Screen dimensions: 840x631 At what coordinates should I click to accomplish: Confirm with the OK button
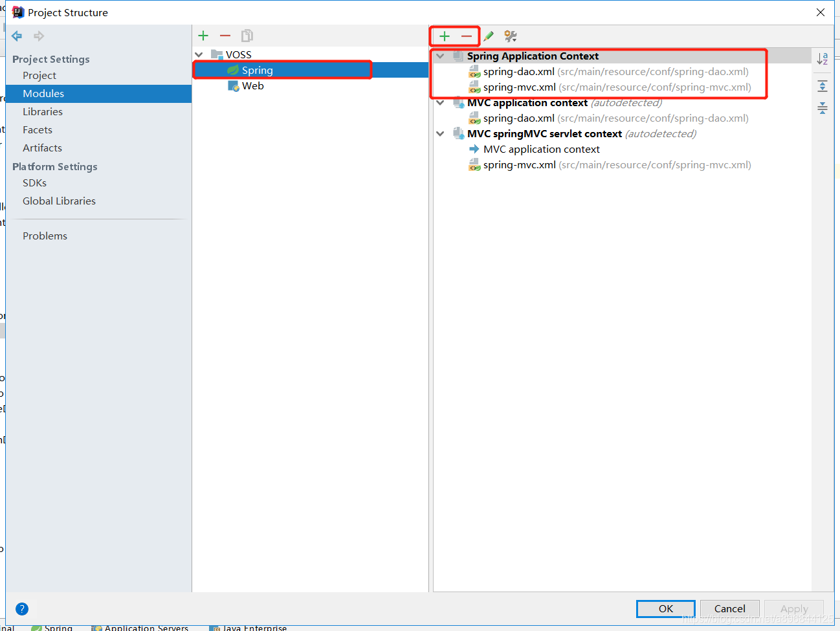click(666, 609)
